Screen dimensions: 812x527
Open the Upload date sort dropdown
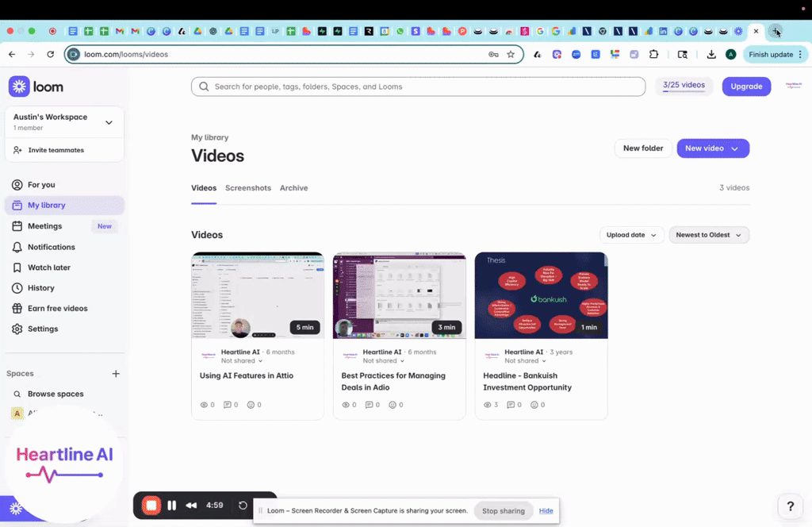631,235
